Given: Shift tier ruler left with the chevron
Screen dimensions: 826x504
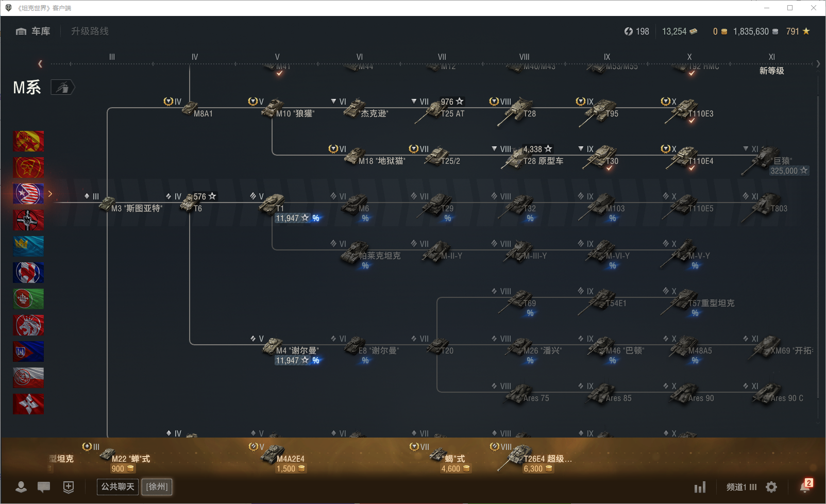Looking at the screenshot, I should 40,64.
